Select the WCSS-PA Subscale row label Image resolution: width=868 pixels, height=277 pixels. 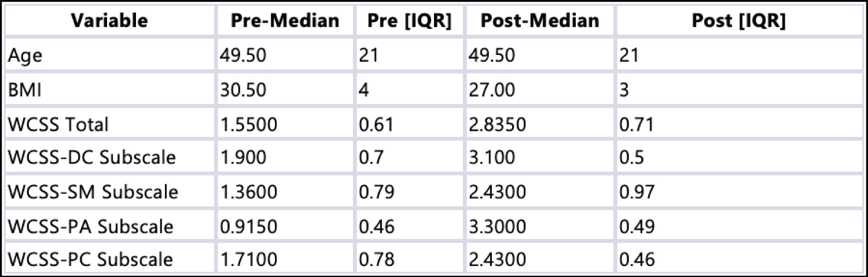click(91, 226)
